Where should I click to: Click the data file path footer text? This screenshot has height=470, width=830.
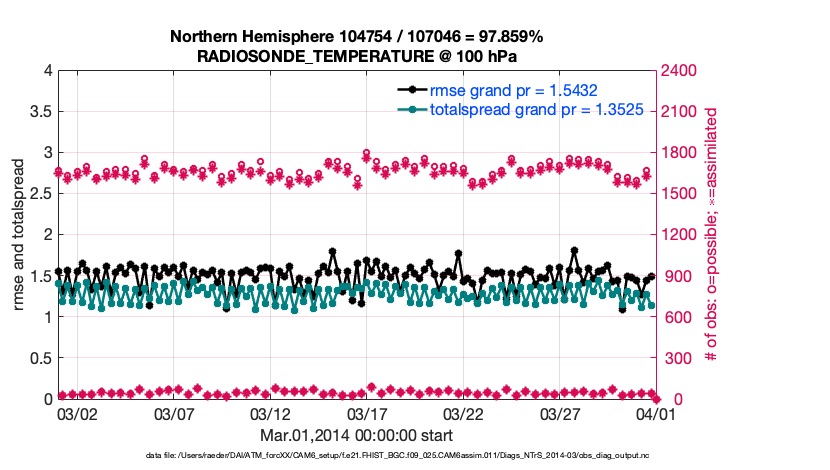point(398,455)
